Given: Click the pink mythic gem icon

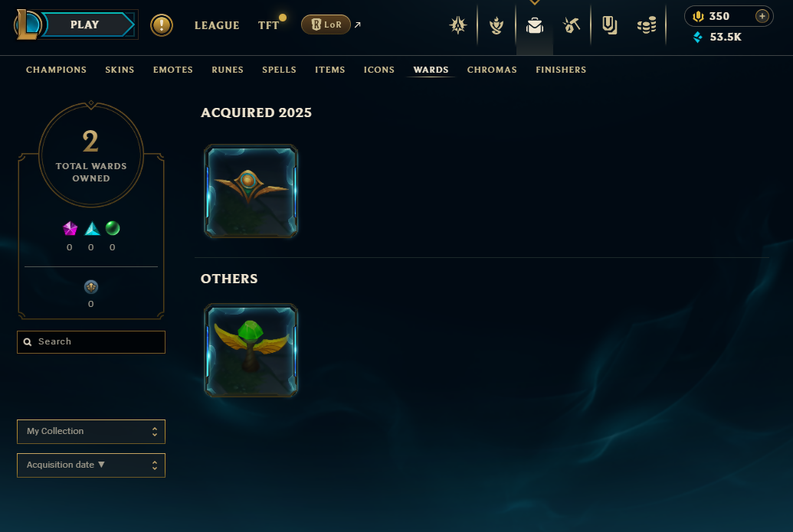Looking at the screenshot, I should tap(70, 228).
